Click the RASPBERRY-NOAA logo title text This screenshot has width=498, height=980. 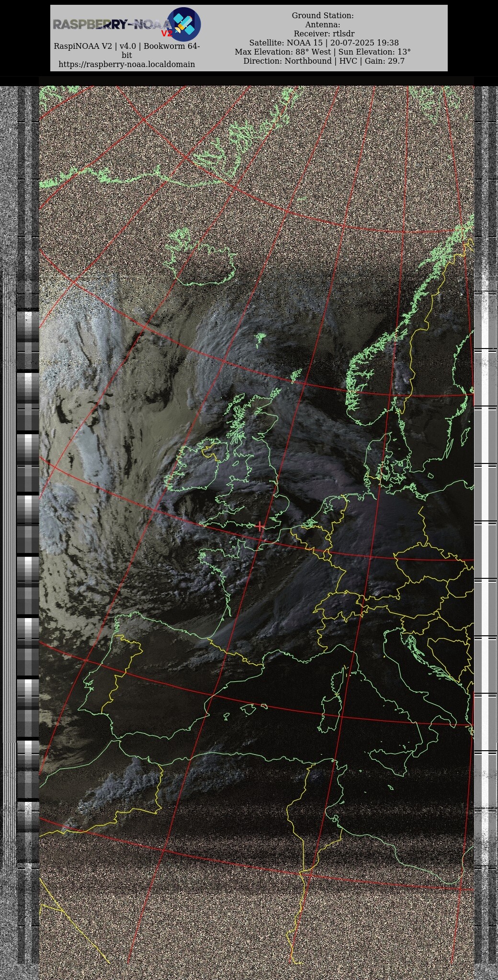click(112, 24)
